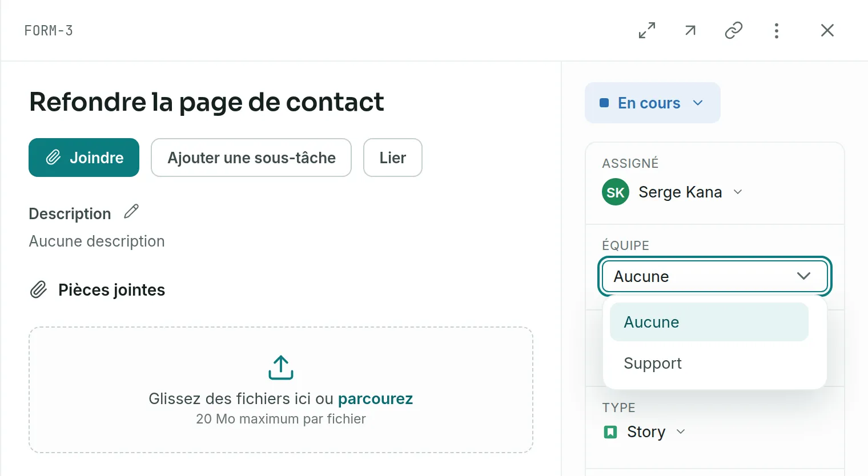Viewport: 868px width, 476px height.
Task: Click the Lier button
Action: (x=393, y=158)
